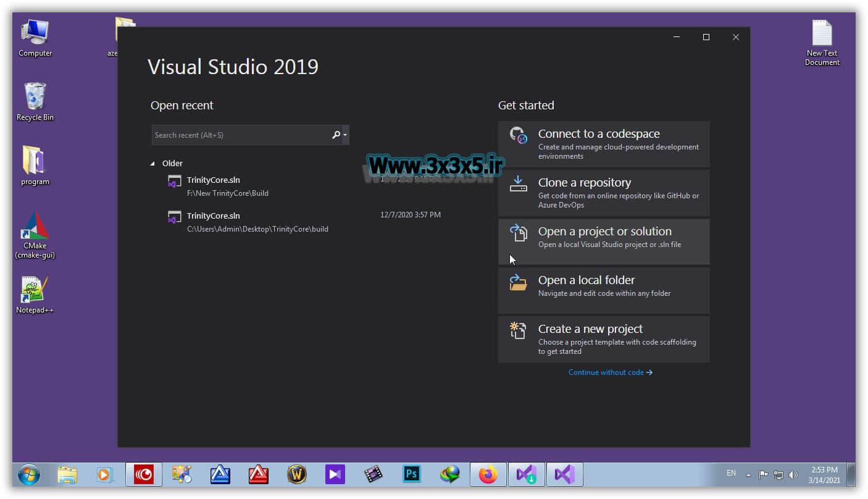Click the solution icon for Desktop TrinityCore entry
Viewport: 868px width, 499px height.
tap(174, 217)
